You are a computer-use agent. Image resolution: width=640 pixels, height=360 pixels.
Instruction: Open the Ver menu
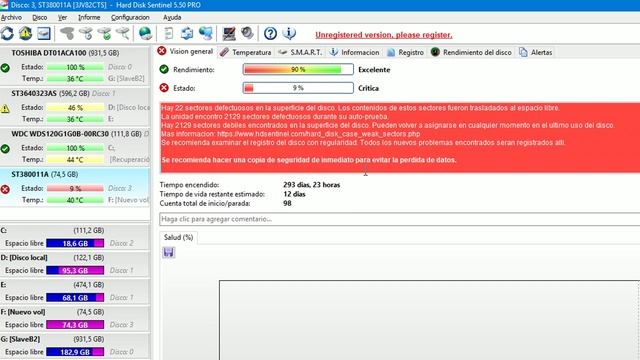(62, 18)
